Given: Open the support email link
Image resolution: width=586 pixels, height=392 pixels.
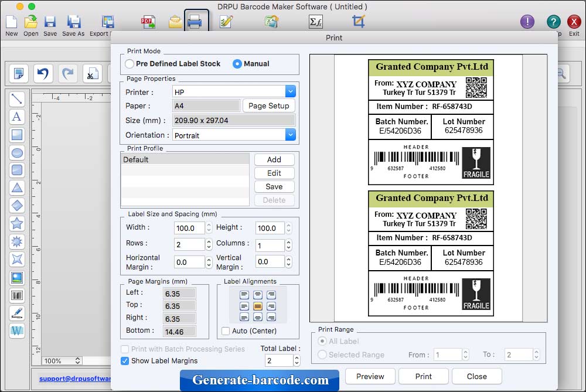Looking at the screenshot, I should pos(75,379).
